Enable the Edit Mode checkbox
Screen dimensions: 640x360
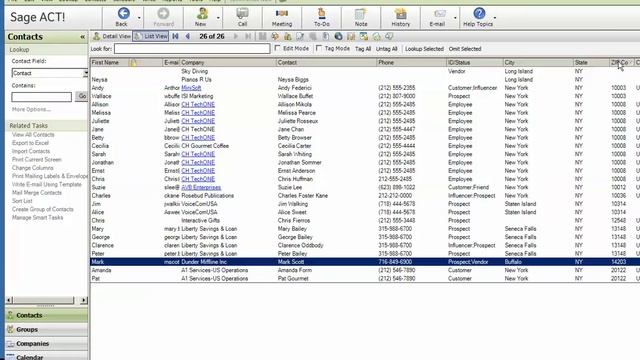pyautogui.click(x=278, y=48)
